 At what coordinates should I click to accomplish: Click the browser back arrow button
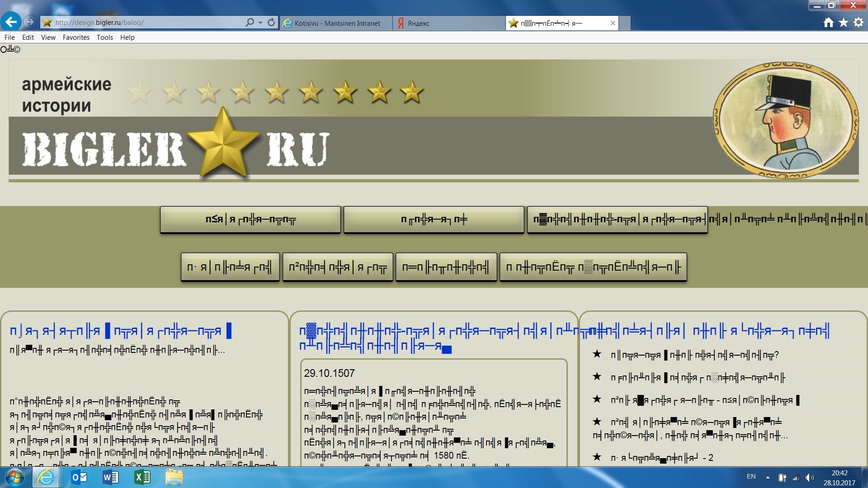click(x=11, y=22)
